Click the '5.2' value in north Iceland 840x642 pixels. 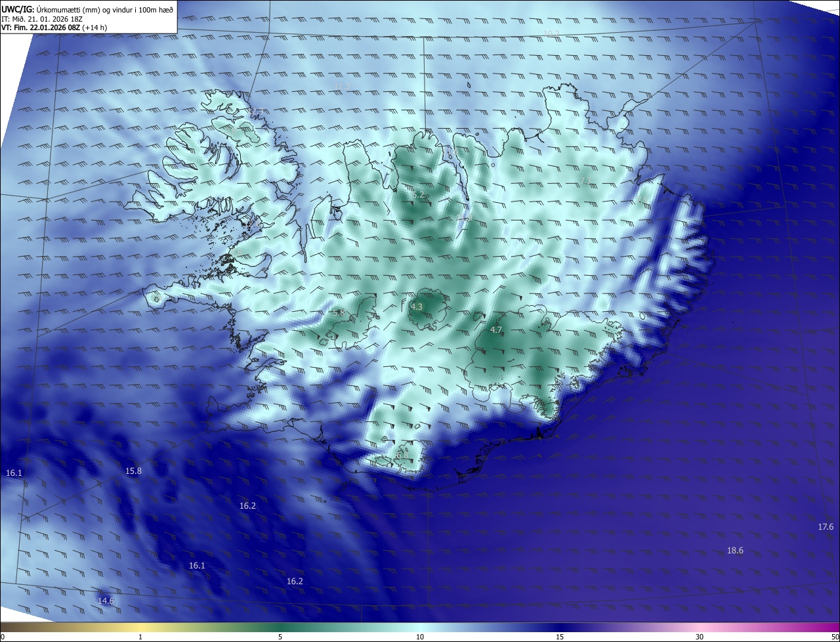[x=418, y=195]
